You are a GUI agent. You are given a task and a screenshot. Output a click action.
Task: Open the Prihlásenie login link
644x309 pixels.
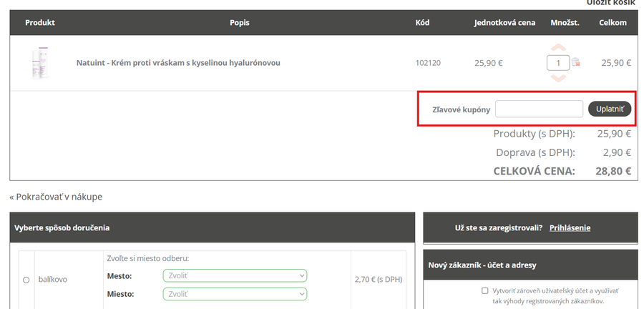[570, 227]
